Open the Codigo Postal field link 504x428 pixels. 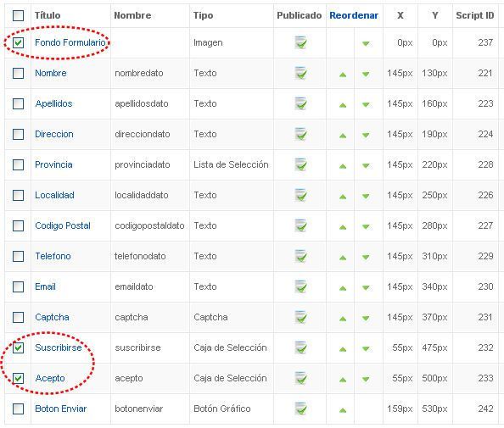(63, 225)
